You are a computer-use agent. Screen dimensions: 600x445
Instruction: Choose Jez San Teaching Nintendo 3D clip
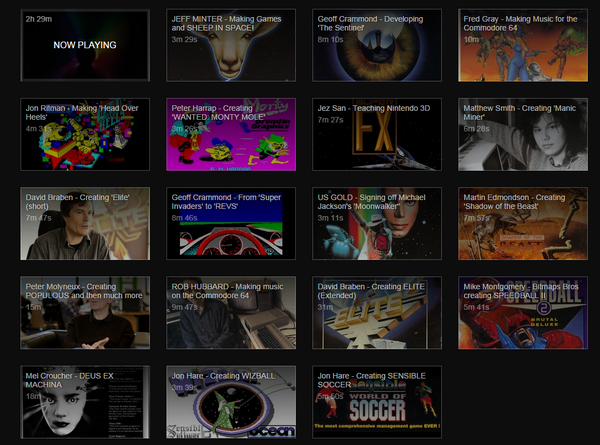coord(377,134)
